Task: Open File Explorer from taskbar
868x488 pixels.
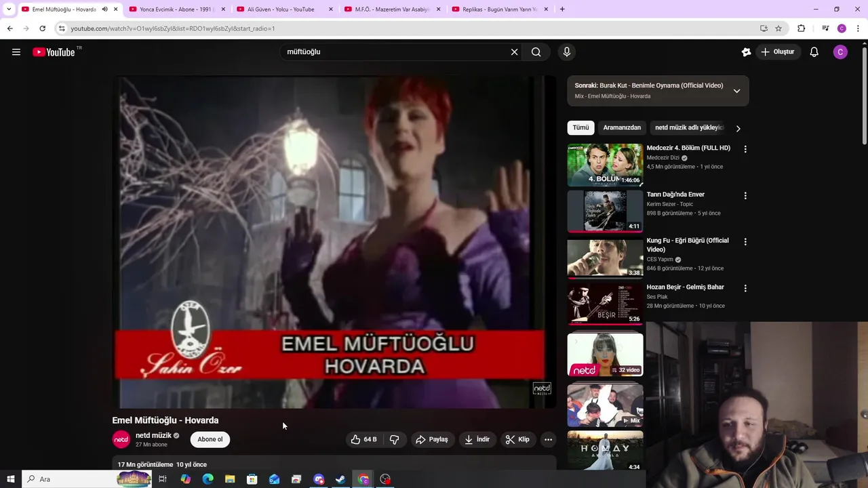Action: point(230,479)
